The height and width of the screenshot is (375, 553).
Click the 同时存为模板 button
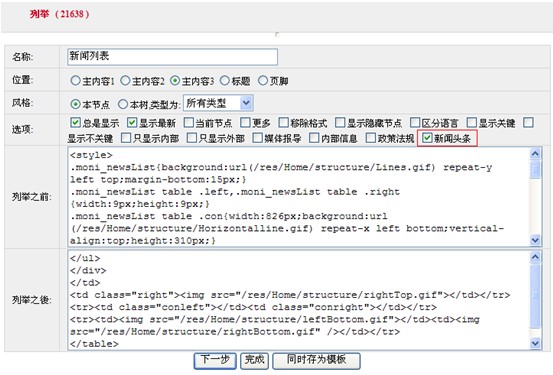tap(316, 361)
